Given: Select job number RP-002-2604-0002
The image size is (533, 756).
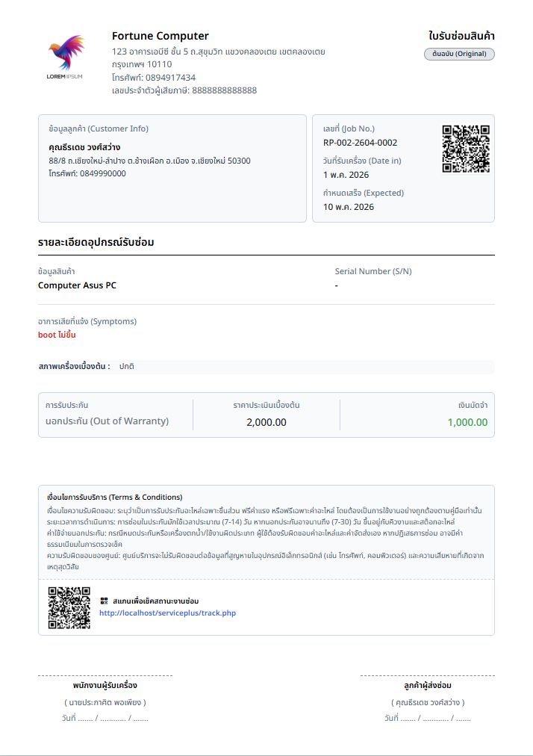Looking at the screenshot, I should click(360, 143).
